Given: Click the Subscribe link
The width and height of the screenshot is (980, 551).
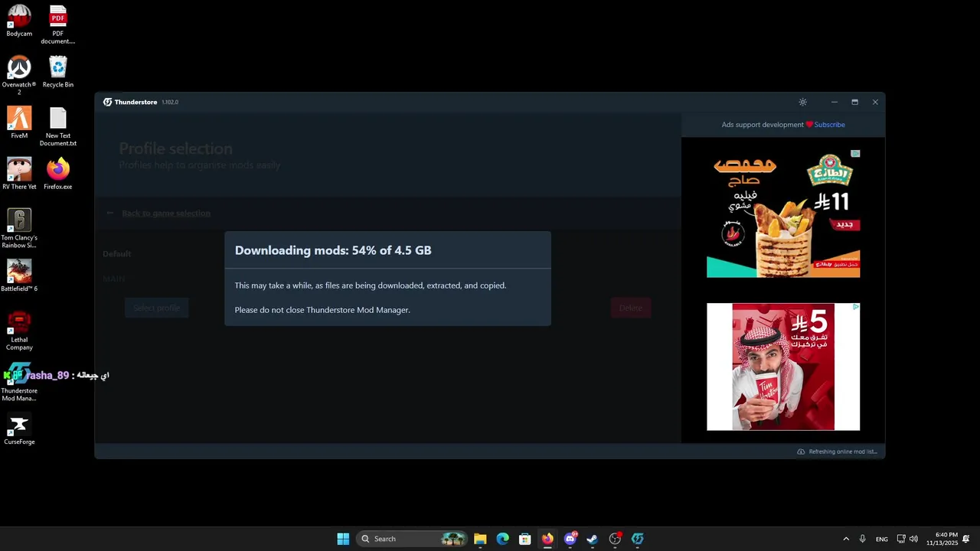Looking at the screenshot, I should point(829,125).
